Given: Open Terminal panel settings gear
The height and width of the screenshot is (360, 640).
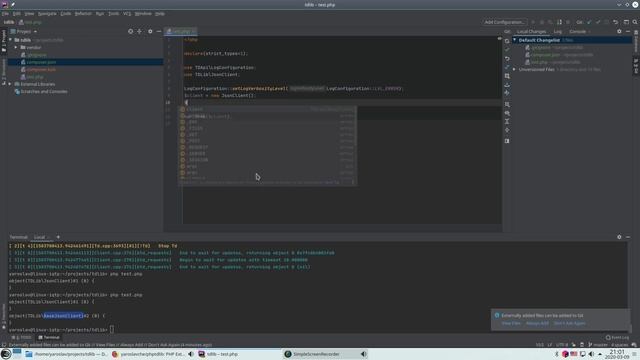Looking at the screenshot, I should click(619, 237).
